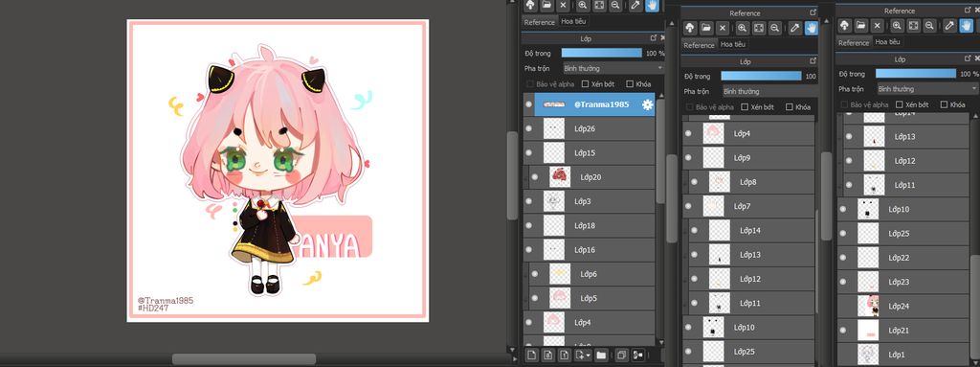The height and width of the screenshot is (367, 980).
Task: Duplicate layer using bottom toolbar icon
Action: point(621,356)
